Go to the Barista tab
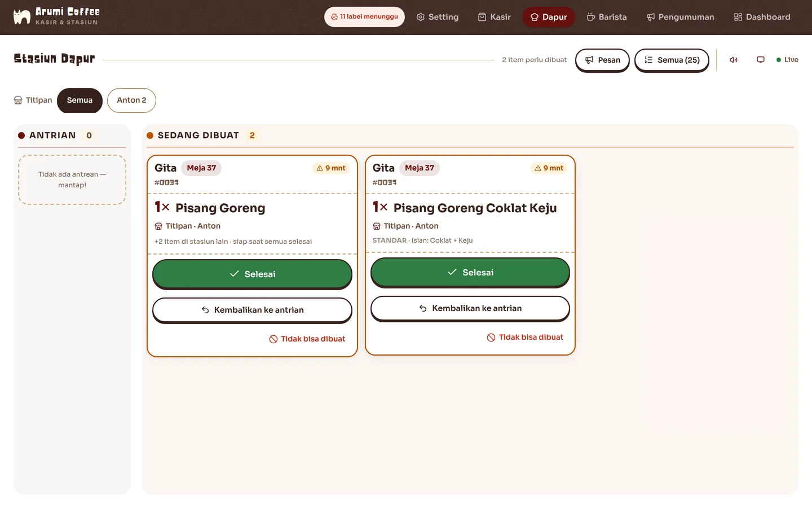 tap(607, 17)
